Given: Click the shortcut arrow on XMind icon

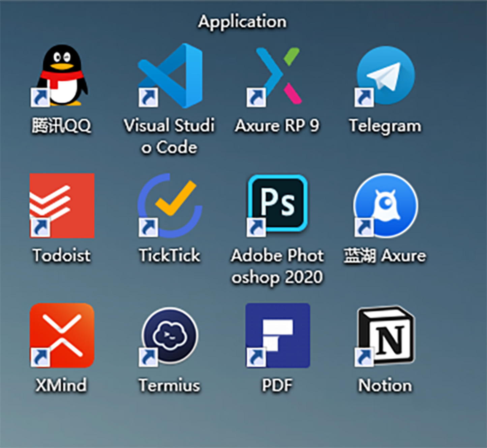Looking at the screenshot, I should [x=40, y=358].
